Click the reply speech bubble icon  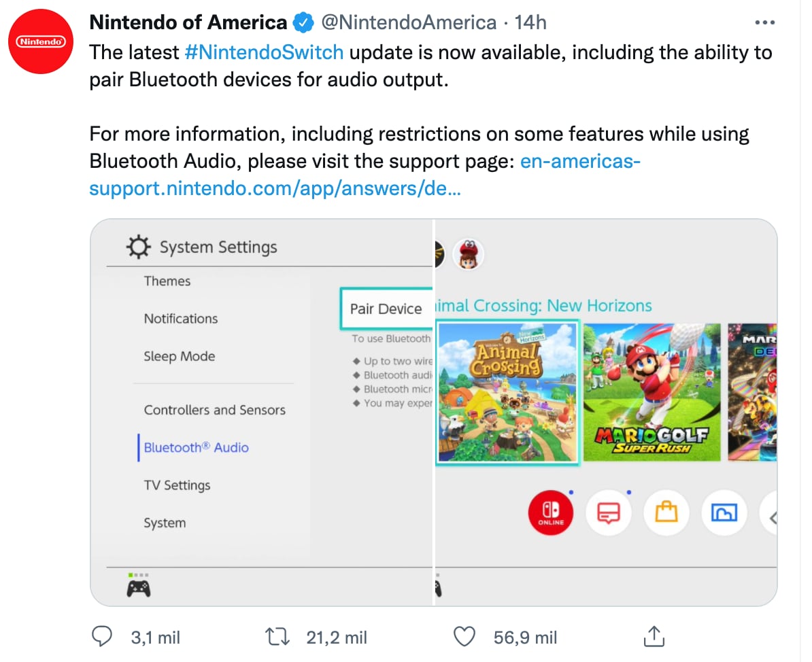[102, 637]
